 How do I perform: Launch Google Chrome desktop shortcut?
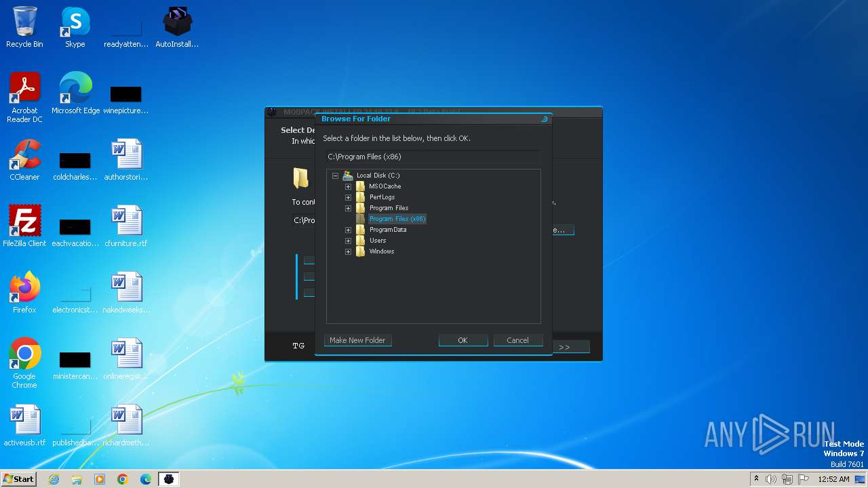coord(24,363)
